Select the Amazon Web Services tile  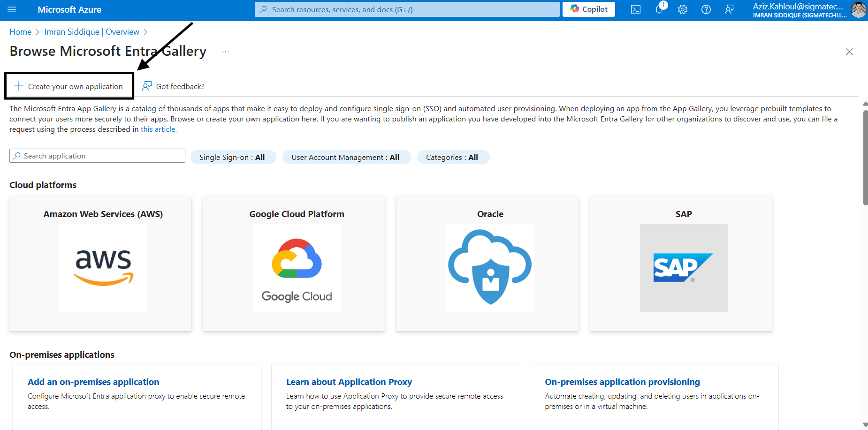(100, 263)
